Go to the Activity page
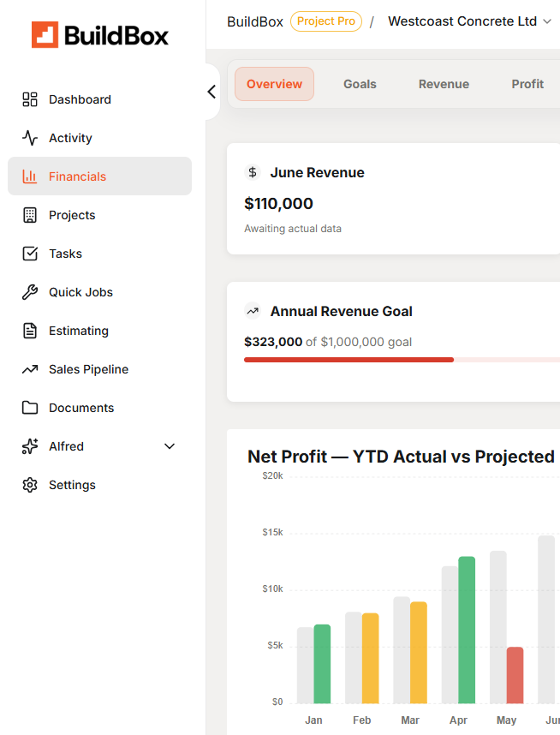 [100, 138]
